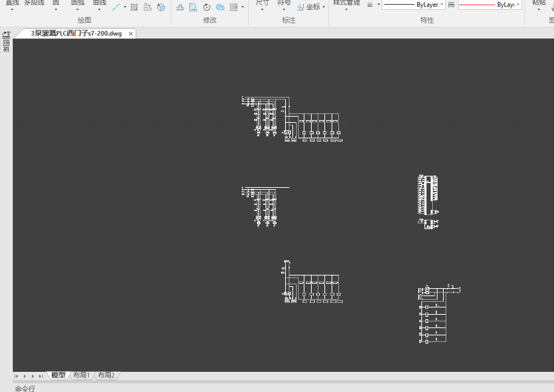This screenshot has height=392, width=554.
Task: Open the dropdown next to hatch edit icon
Action: click(x=243, y=7)
